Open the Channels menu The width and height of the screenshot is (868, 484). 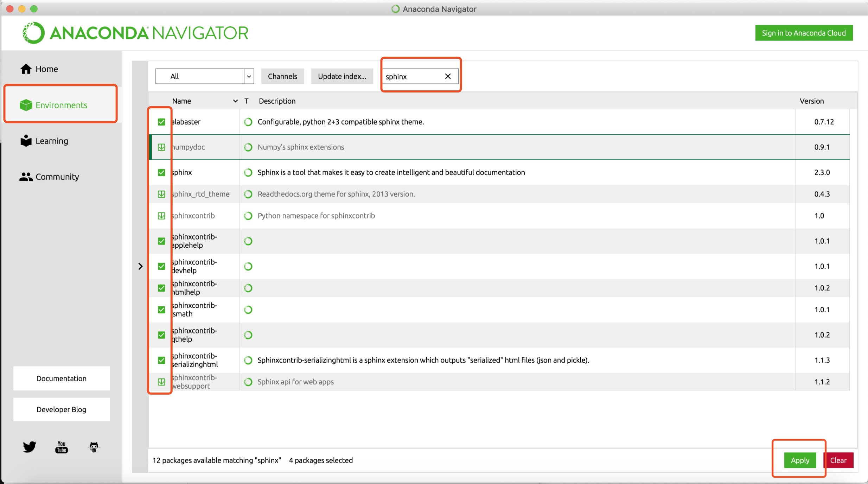coord(282,76)
